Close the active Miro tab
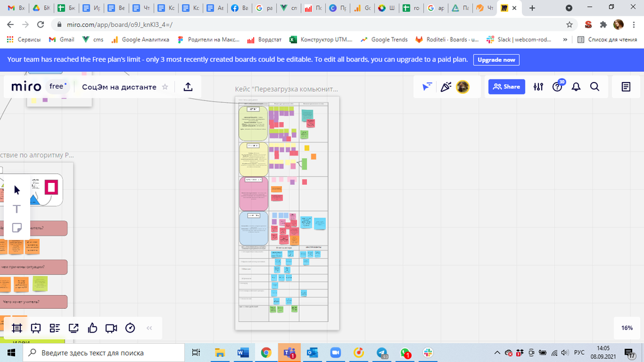Image resolution: width=644 pixels, height=362 pixels. 514,8
